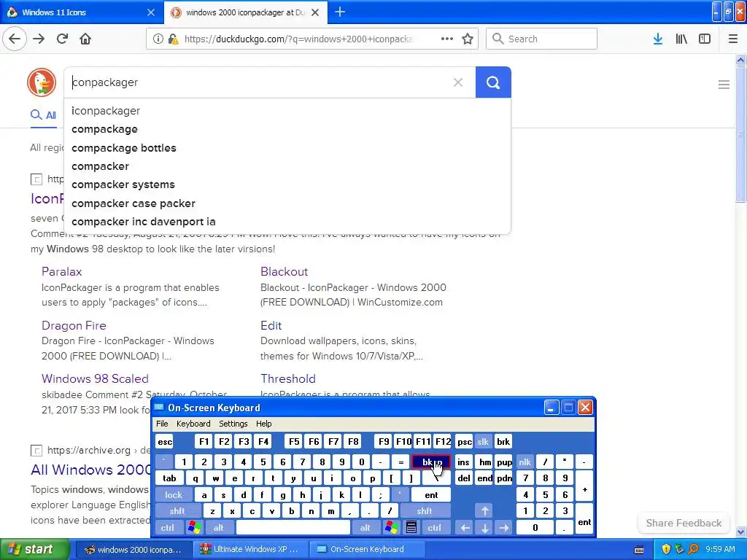Open the Downloads arrow icon
This screenshot has height=560, width=747.
(x=658, y=39)
